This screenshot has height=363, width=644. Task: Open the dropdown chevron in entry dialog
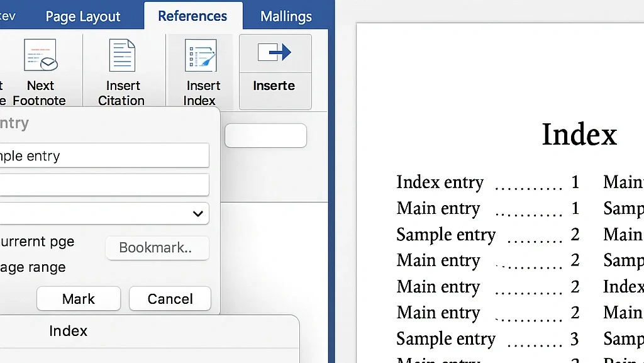(197, 214)
